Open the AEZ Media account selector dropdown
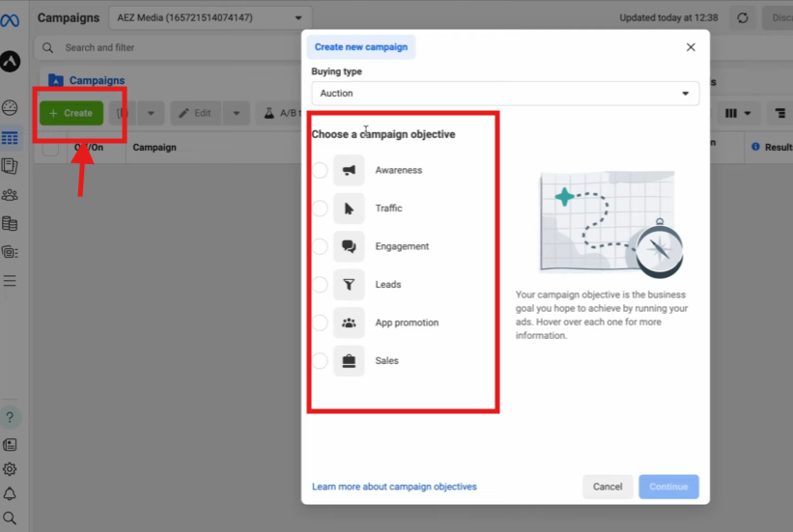Image resolution: width=793 pixels, height=532 pixels. [210, 18]
